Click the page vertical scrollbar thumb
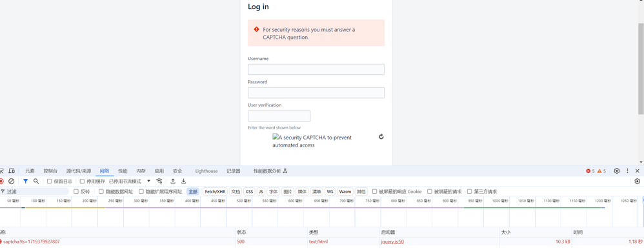This screenshot has width=644, height=248. pyautogui.click(x=641, y=68)
